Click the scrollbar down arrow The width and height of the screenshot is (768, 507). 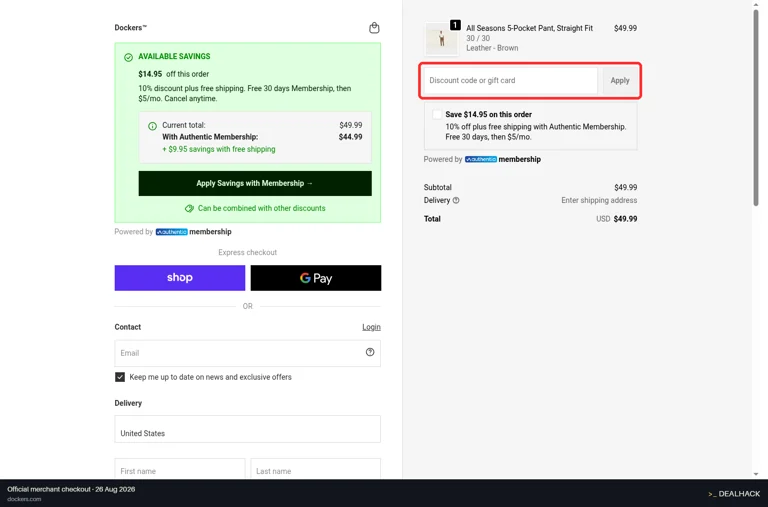756,474
